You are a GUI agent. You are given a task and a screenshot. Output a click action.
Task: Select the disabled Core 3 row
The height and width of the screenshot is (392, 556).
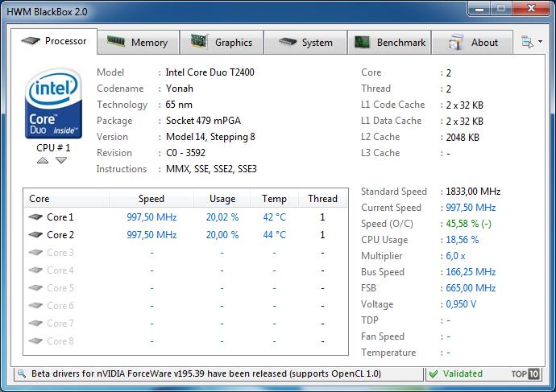point(185,253)
